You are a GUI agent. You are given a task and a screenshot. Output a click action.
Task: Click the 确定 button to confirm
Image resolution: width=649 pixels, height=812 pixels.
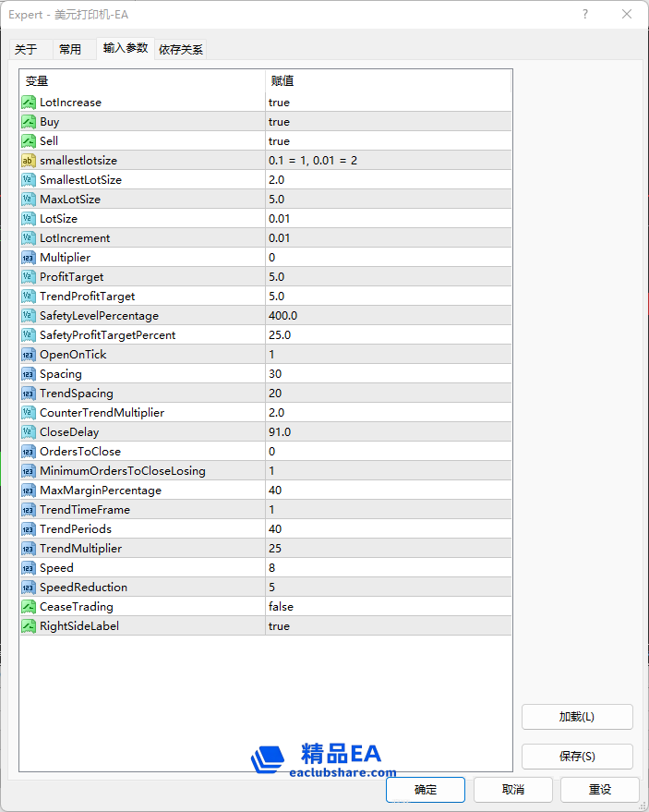426,790
